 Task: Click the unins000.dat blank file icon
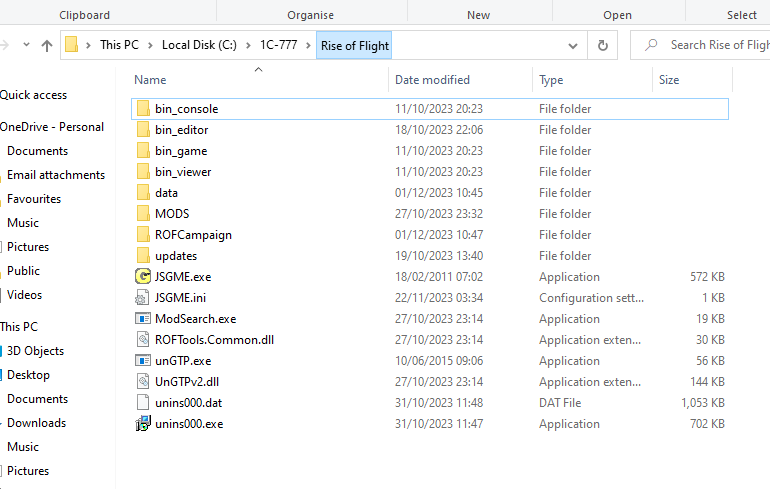(x=142, y=403)
